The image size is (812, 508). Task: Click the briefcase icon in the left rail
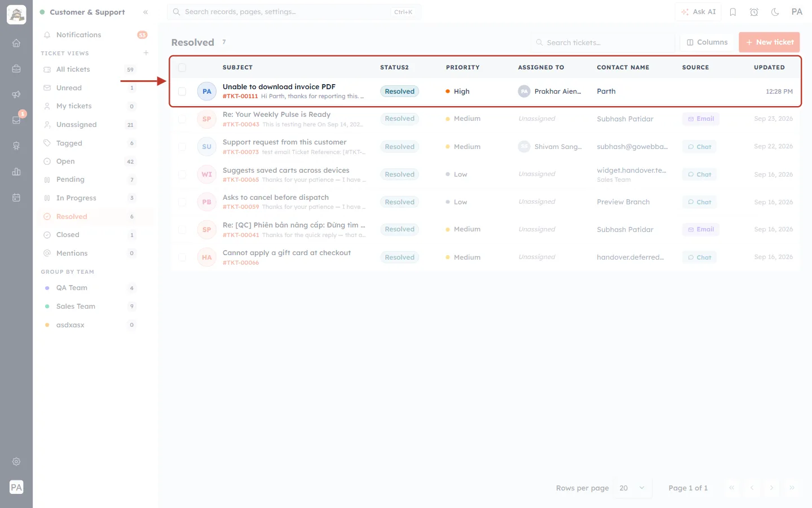[16, 69]
